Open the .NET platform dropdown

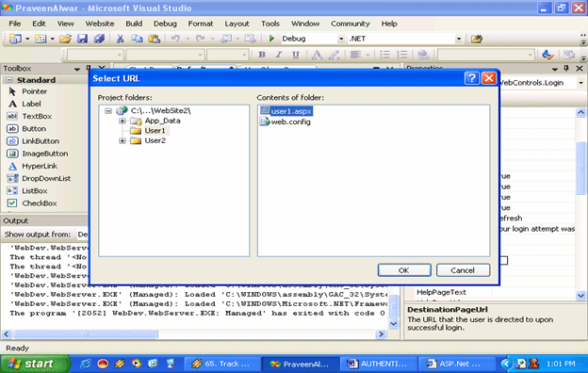tap(459, 39)
